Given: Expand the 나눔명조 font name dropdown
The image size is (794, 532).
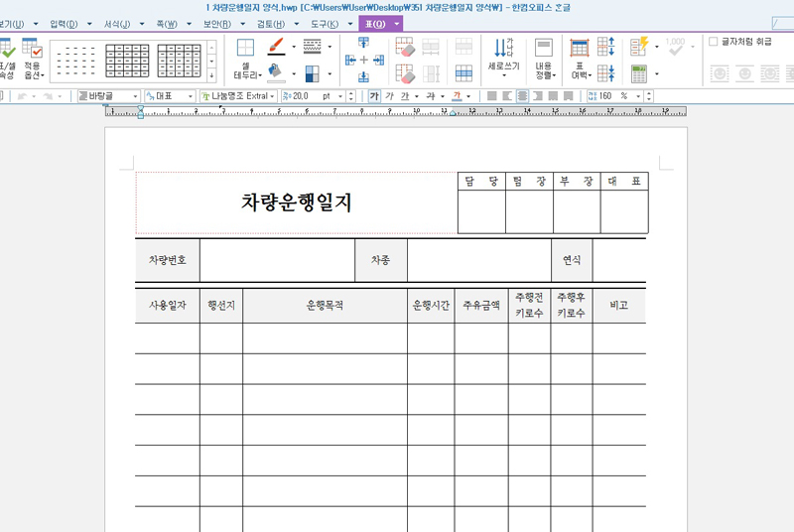Looking at the screenshot, I should [x=272, y=96].
